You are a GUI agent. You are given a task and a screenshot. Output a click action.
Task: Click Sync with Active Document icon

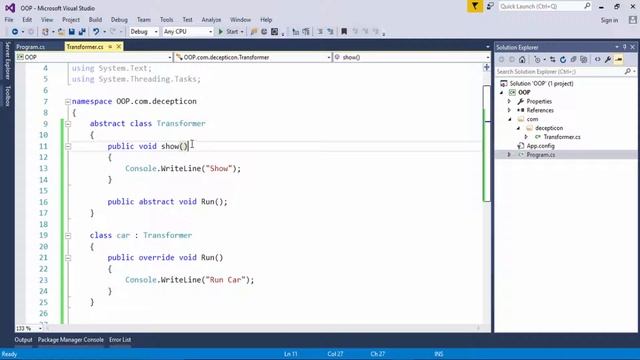pyautogui.click(x=553, y=60)
